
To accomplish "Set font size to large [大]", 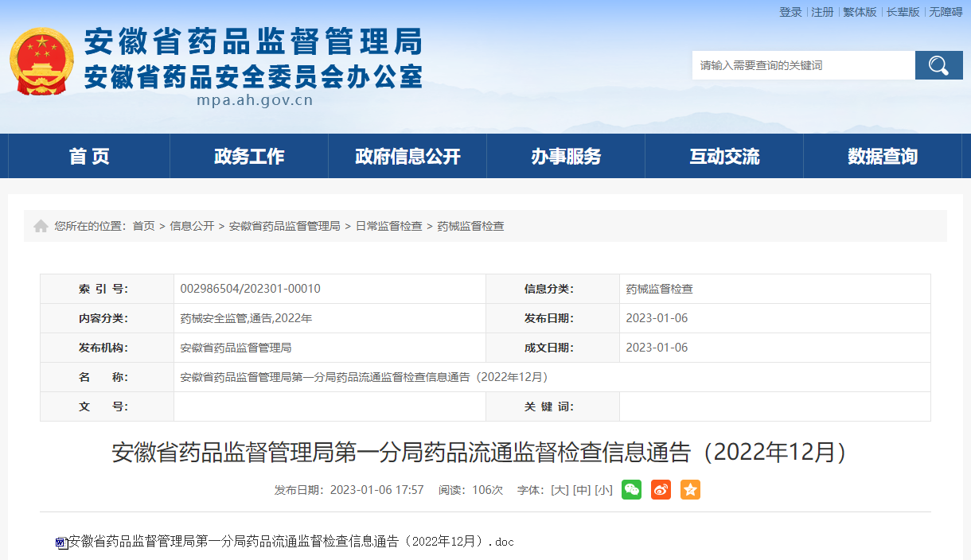I will coord(560,490).
